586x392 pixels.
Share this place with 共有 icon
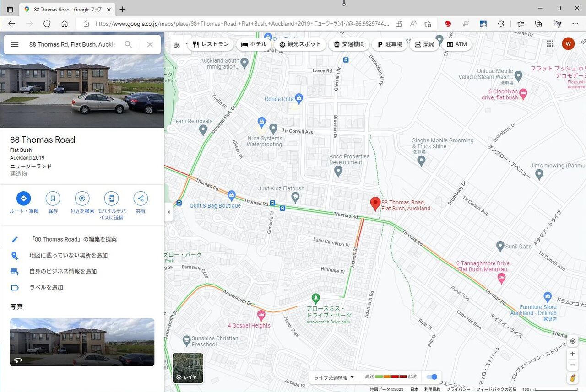(x=141, y=199)
